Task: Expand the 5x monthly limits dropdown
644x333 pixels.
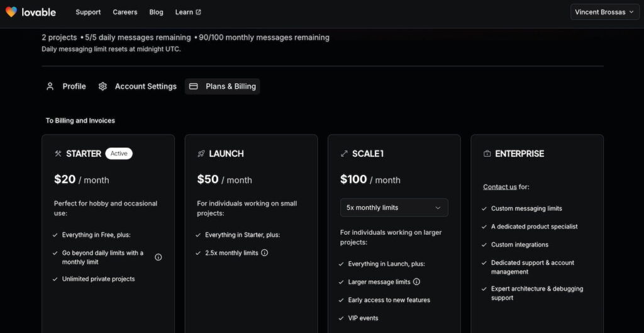Action: [x=394, y=208]
